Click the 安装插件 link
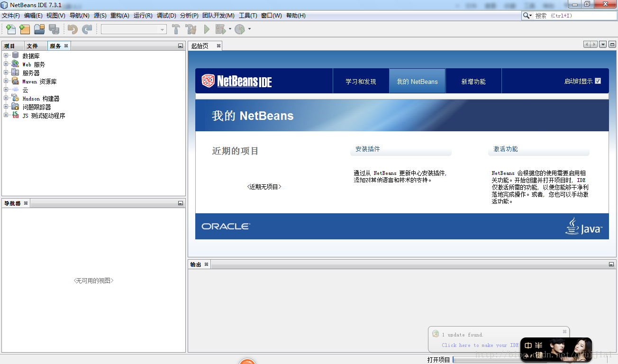This screenshot has width=618, height=364. click(x=368, y=149)
